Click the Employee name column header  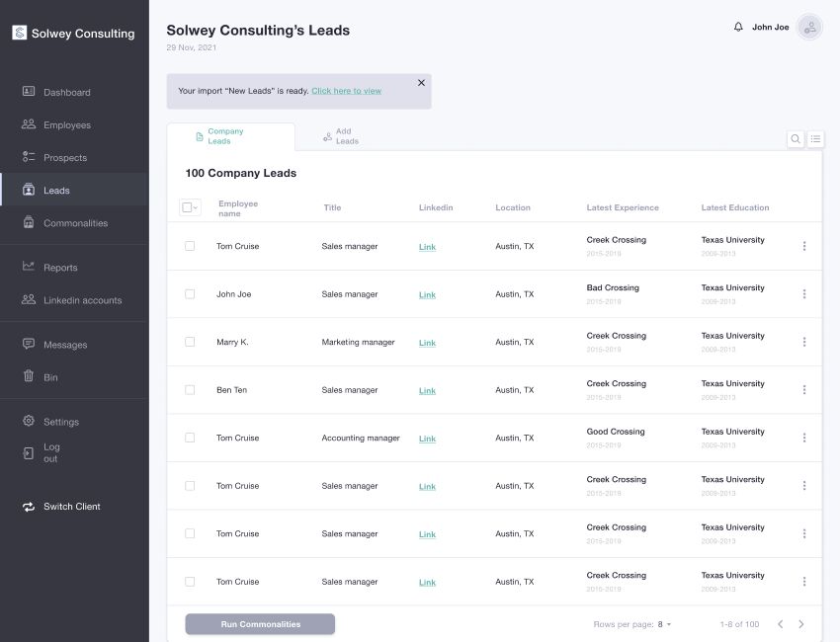(x=238, y=208)
